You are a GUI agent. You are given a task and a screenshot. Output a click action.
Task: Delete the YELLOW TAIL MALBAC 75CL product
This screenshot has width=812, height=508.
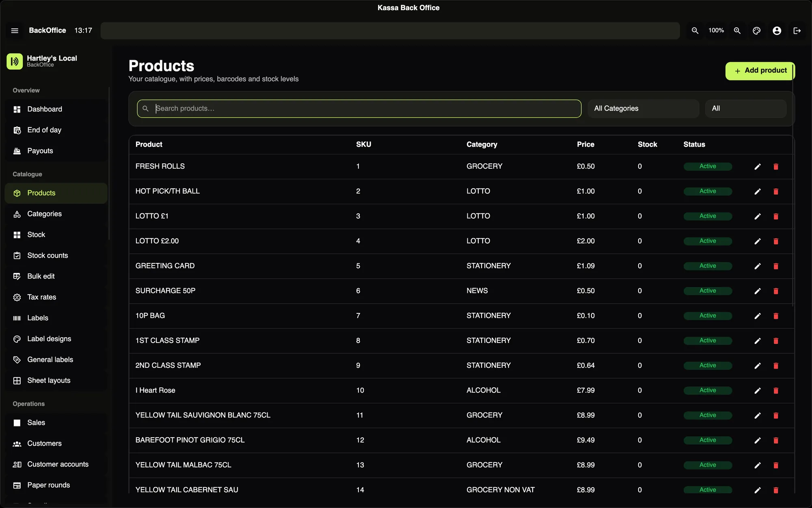point(776,465)
